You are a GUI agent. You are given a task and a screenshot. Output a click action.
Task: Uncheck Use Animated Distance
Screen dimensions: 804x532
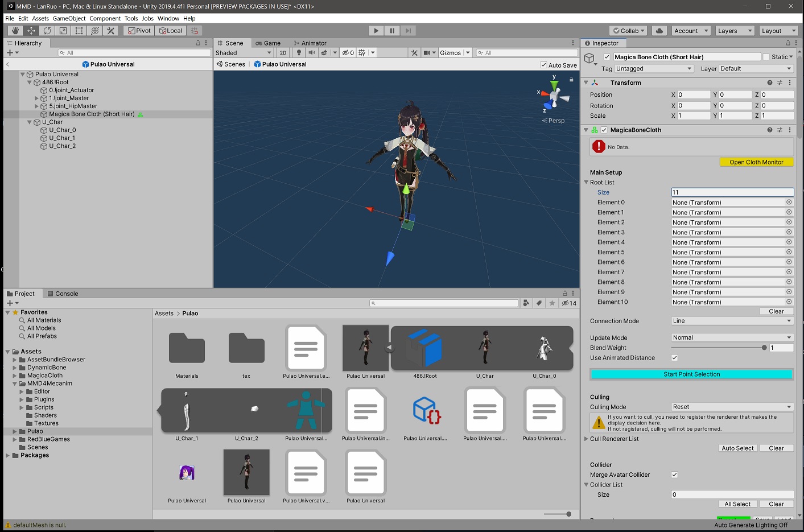[674, 358]
